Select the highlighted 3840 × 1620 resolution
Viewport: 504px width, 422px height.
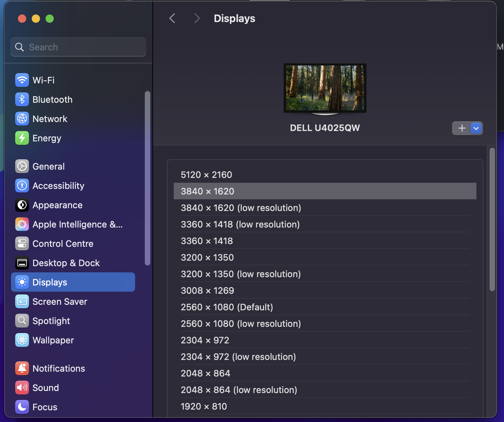click(x=325, y=191)
